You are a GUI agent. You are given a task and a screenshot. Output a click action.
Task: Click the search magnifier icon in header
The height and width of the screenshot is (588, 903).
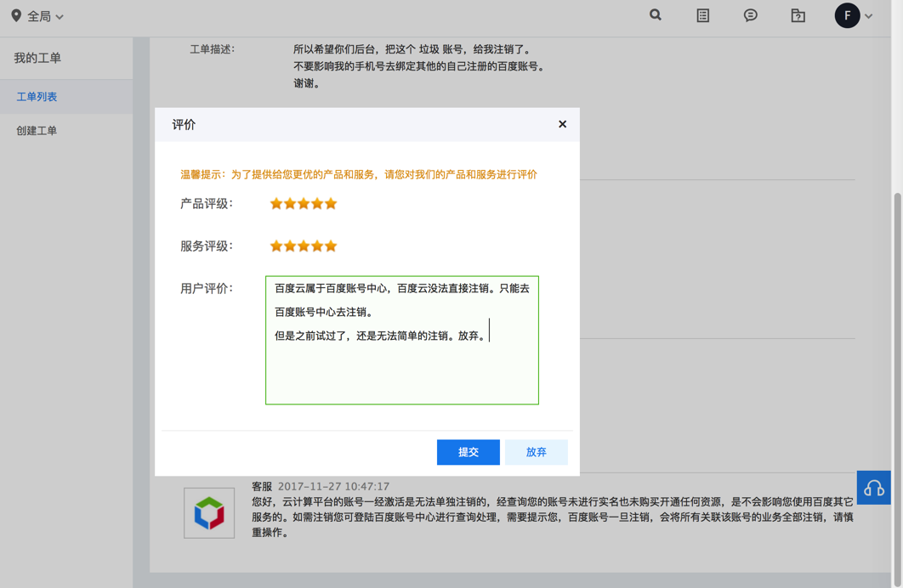click(x=656, y=15)
